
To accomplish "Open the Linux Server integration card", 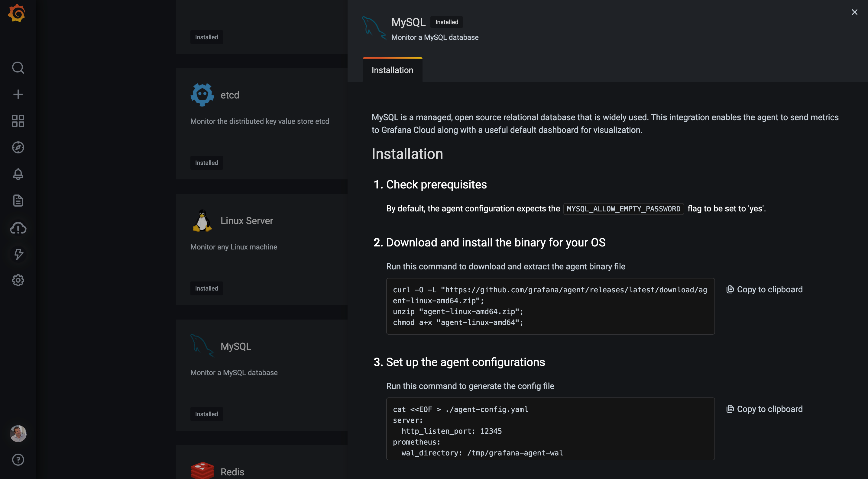I will click(x=261, y=249).
